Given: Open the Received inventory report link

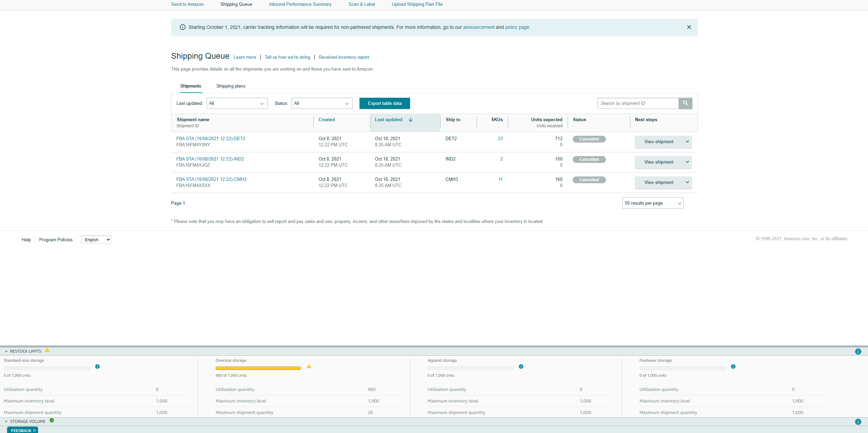Looking at the screenshot, I should click(344, 57).
